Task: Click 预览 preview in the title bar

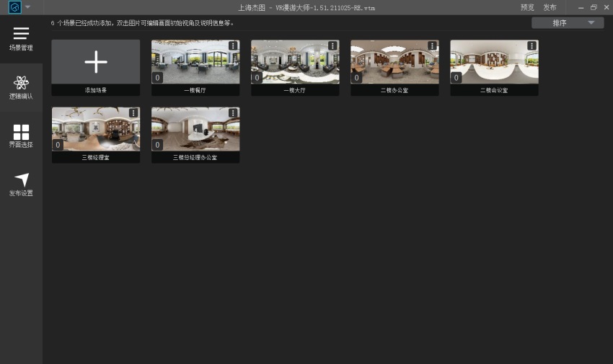Action: coord(527,7)
